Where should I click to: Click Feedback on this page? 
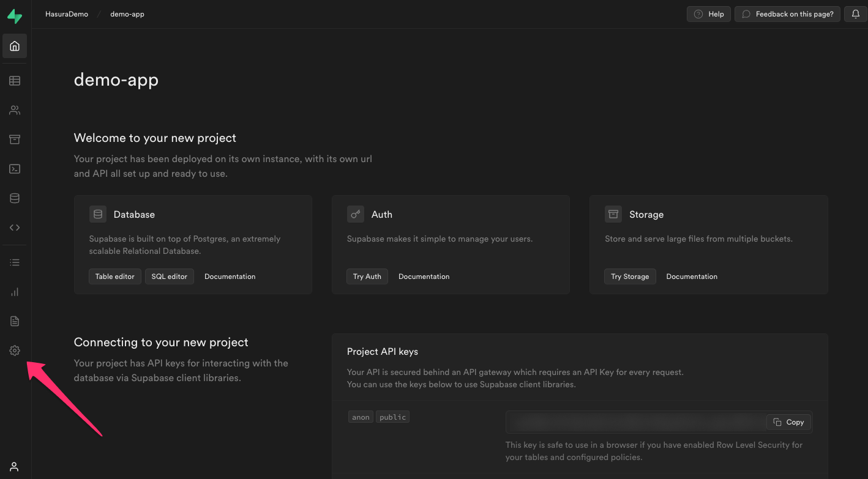coord(787,13)
